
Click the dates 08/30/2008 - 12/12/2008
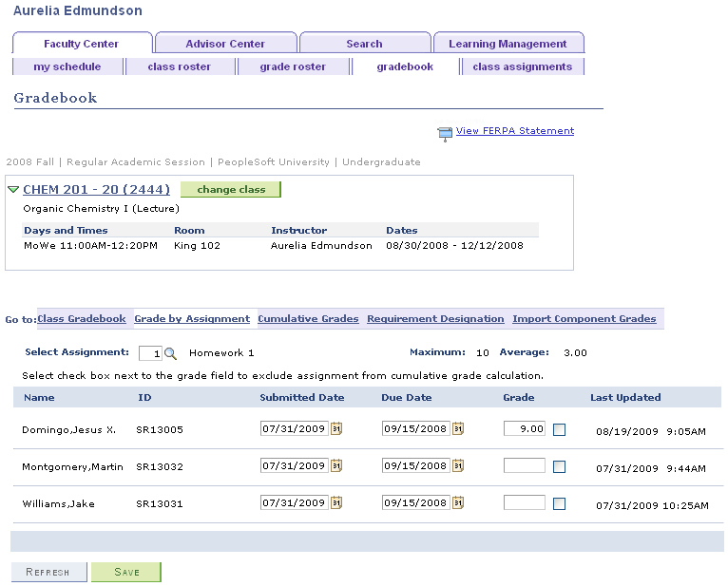coord(454,245)
